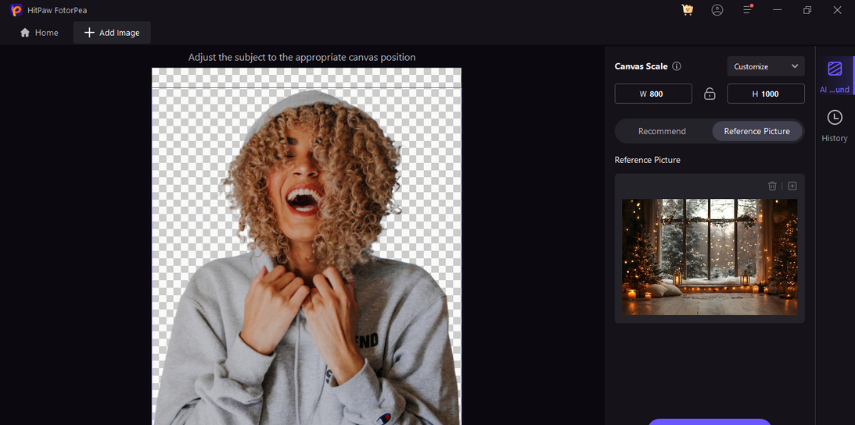This screenshot has height=425, width=855.
Task: Click the HitPaw FotorPea logo
Action: click(x=16, y=10)
